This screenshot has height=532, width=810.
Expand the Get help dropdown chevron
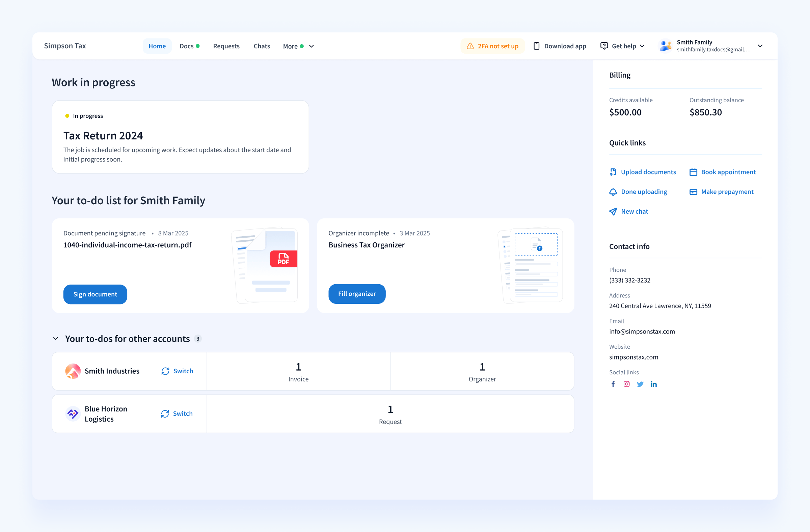coord(642,46)
